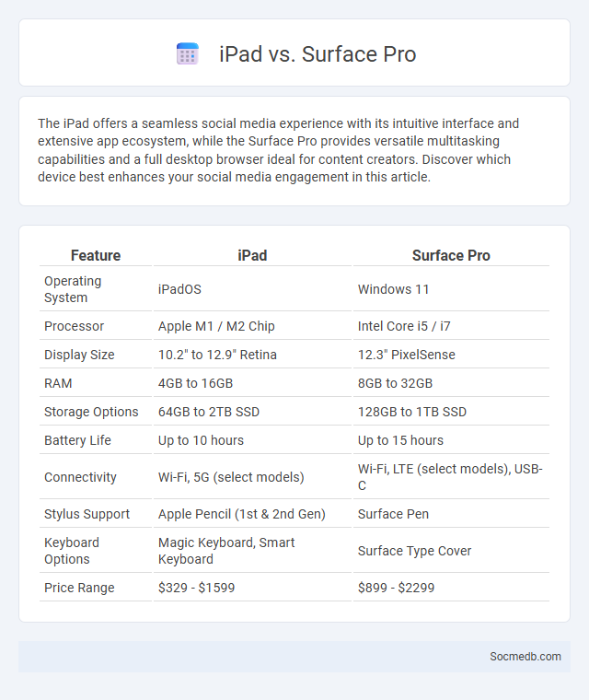
Task: Click the 'iPad vs. Surface Pro' heading
Action: (318, 54)
